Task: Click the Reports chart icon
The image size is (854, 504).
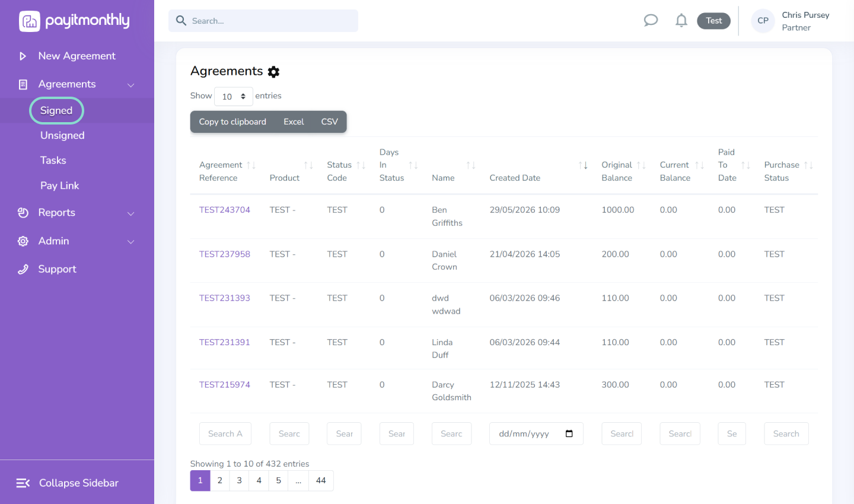Action: [x=23, y=213]
